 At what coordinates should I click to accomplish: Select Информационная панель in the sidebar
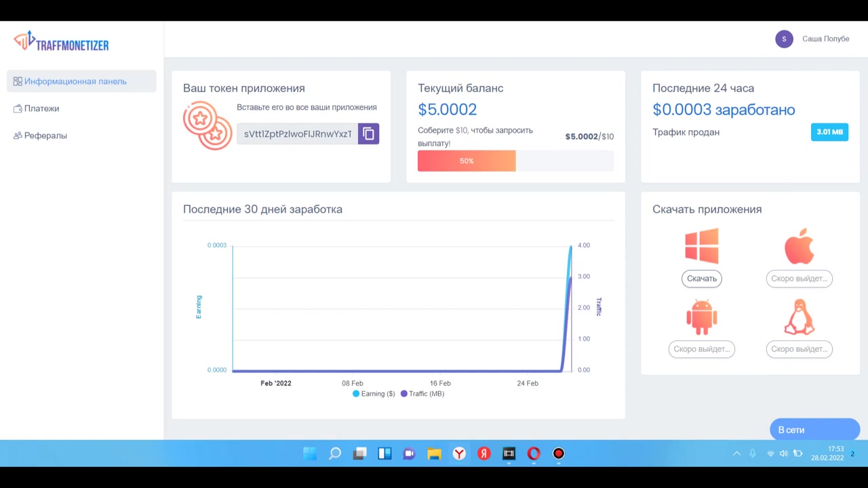click(x=81, y=81)
